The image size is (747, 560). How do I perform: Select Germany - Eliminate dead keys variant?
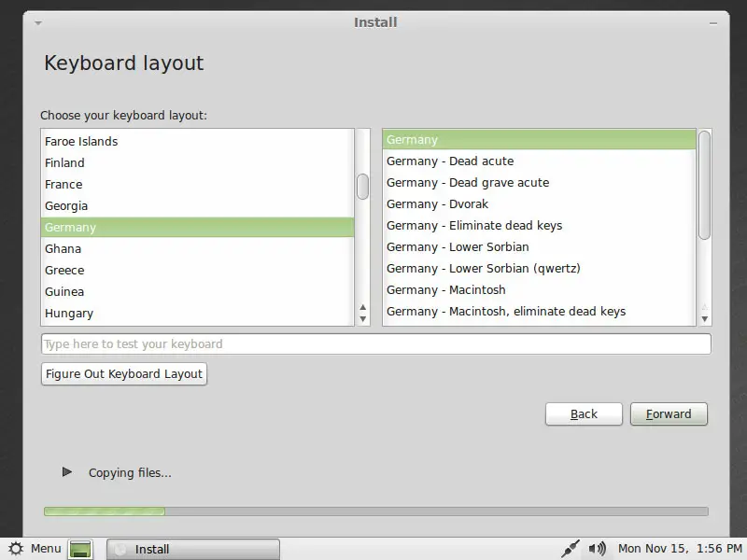tap(540, 225)
